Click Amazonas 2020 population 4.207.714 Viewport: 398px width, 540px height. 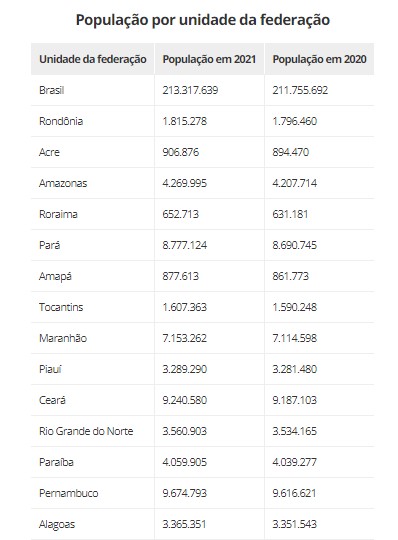pos(295,183)
